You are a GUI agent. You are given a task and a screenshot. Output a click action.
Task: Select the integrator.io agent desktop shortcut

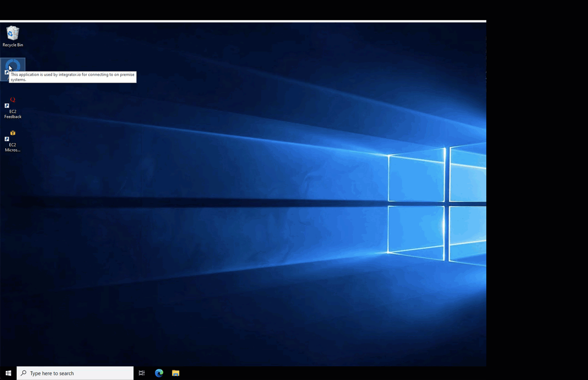click(x=13, y=69)
